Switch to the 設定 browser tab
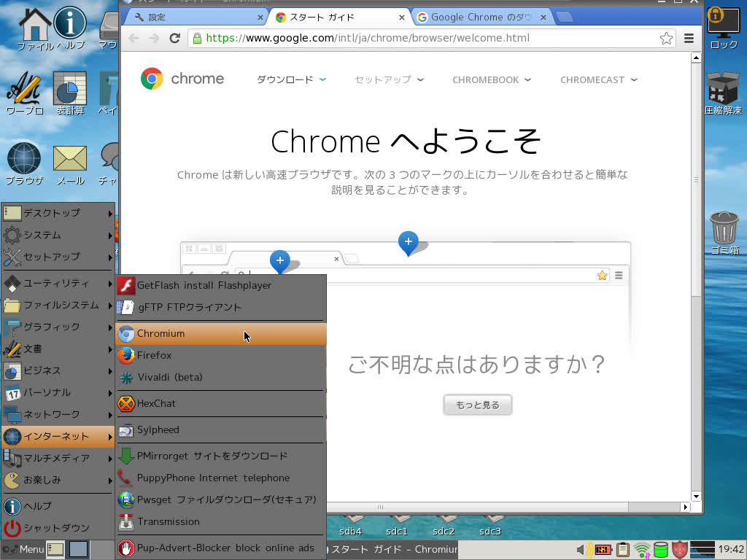This screenshot has height=560, width=747. point(196,17)
